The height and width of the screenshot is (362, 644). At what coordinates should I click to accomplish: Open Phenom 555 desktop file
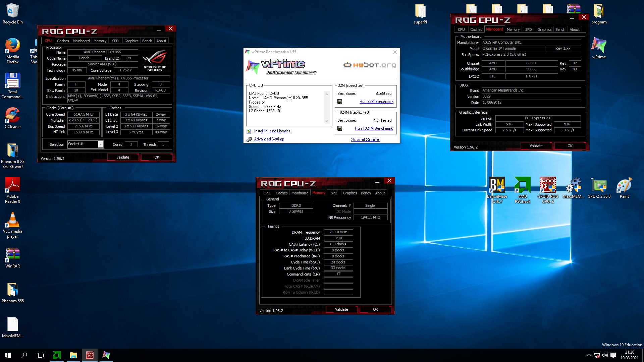tap(13, 293)
